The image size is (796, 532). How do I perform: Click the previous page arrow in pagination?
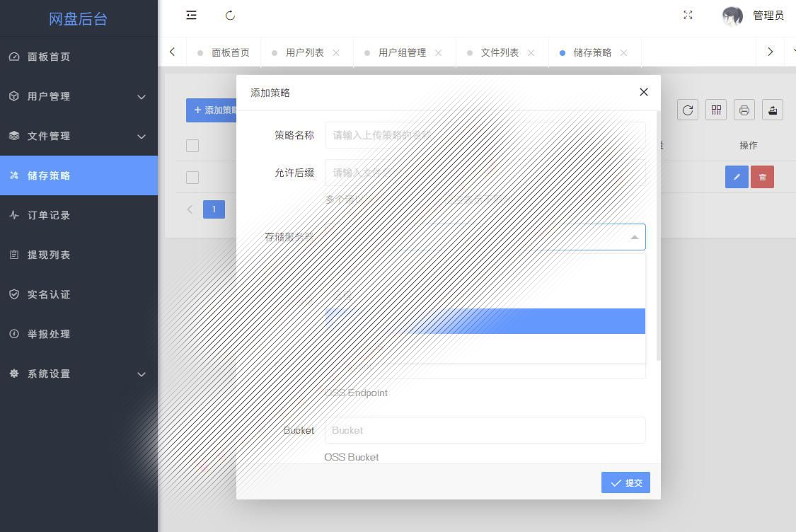tap(190, 209)
